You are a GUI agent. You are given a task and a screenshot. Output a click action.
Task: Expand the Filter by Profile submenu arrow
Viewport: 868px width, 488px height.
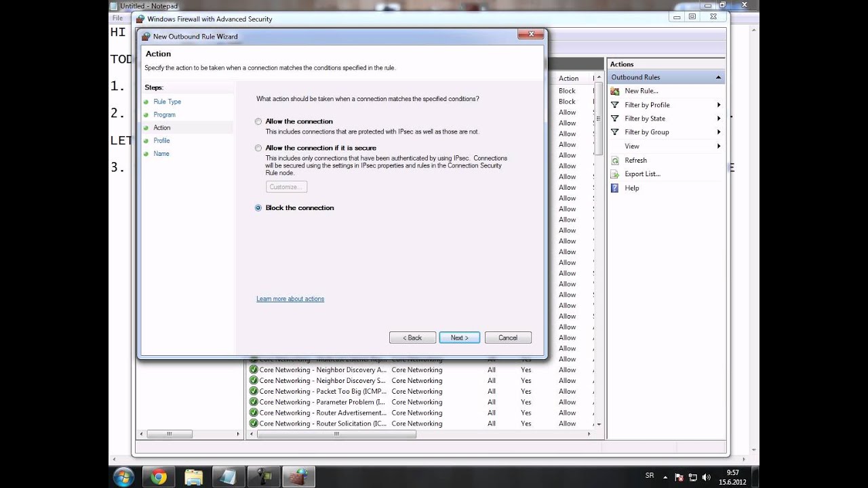pyautogui.click(x=719, y=105)
